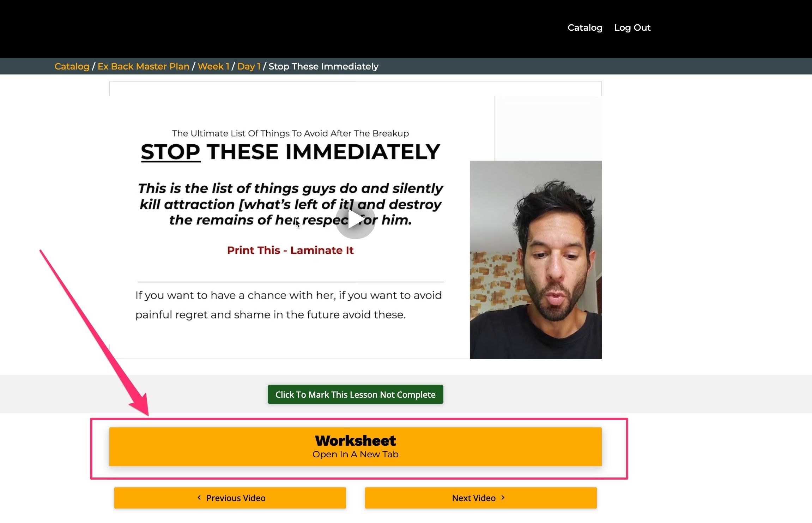Open Ex Back Master Plan breadcrumb
The width and height of the screenshot is (812, 523).
point(144,66)
